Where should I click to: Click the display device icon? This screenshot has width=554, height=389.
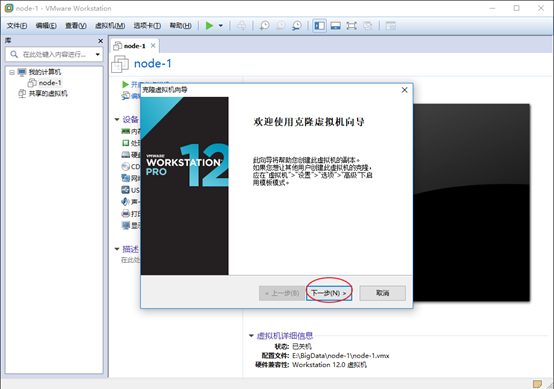pyautogui.click(x=125, y=225)
